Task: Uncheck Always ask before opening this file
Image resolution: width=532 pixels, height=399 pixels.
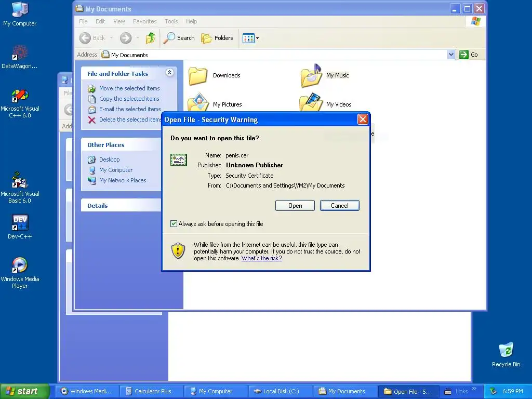Action: (174, 223)
